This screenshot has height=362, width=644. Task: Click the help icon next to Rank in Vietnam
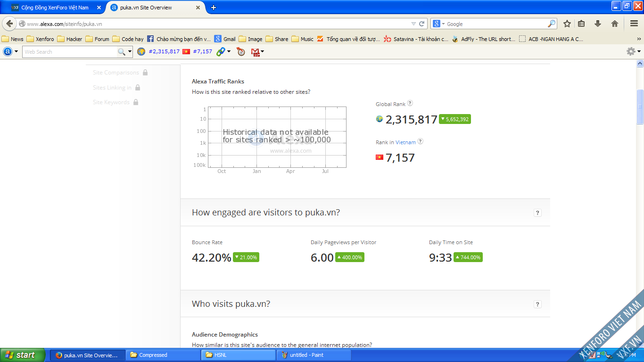pyautogui.click(x=421, y=141)
